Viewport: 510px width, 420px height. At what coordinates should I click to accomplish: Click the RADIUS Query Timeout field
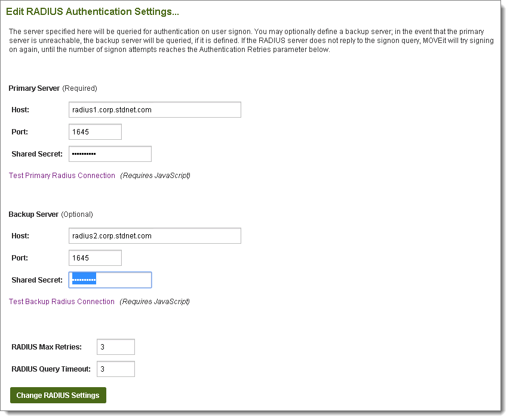click(x=116, y=369)
